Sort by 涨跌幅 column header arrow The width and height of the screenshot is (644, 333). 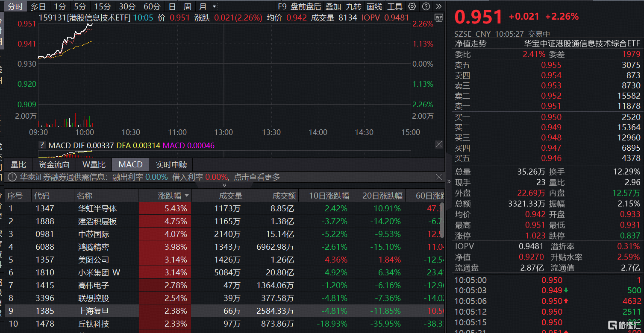(187, 196)
